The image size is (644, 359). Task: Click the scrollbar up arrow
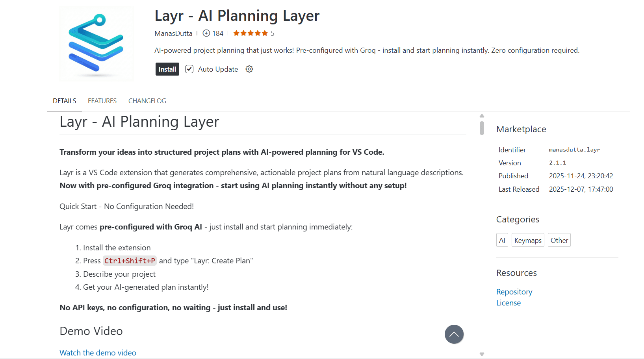click(482, 116)
